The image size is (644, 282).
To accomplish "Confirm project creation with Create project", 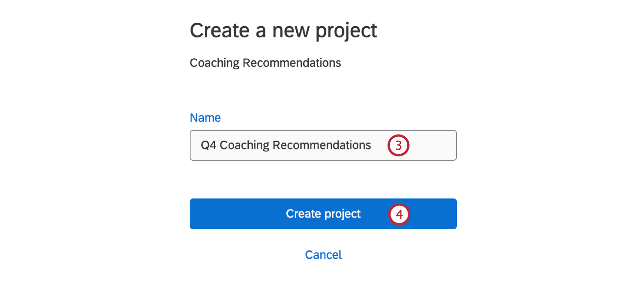I will (323, 214).
